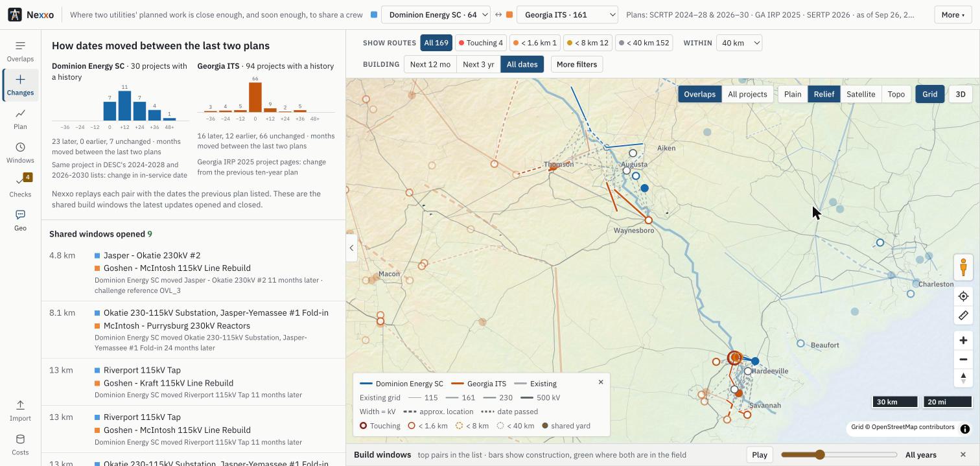Click the locate-me crosshair map button

point(963,296)
